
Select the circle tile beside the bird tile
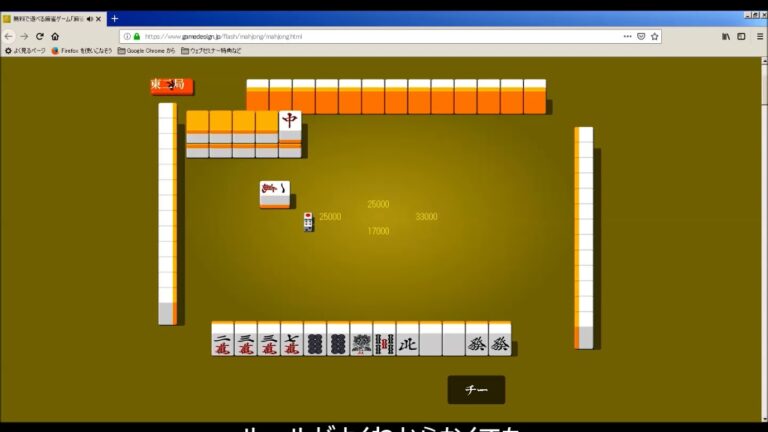tap(338, 339)
